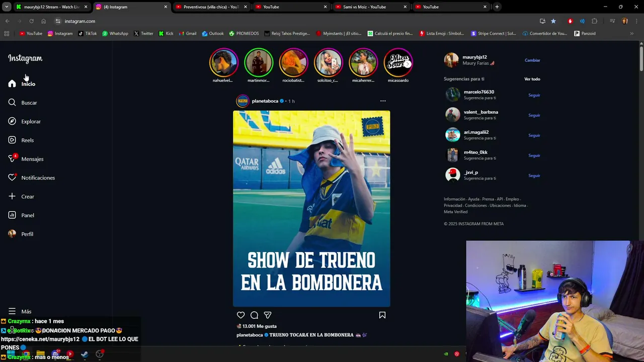This screenshot has height=362, width=644.
Task: Open the Outlook bookmark
Action: pyautogui.click(x=213, y=34)
